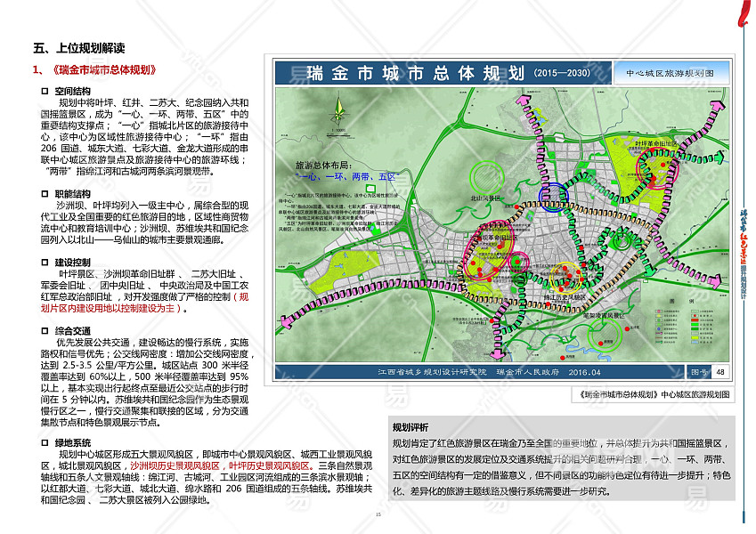Check the 空间结构 bullet box
This screenshot has height=534, width=756.
point(45,91)
